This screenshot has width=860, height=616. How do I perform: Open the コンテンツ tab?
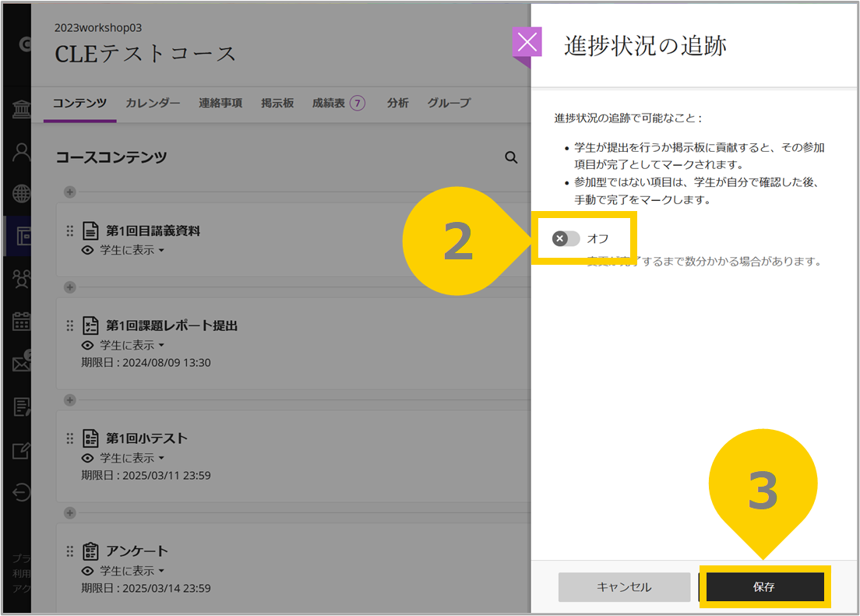point(80,103)
